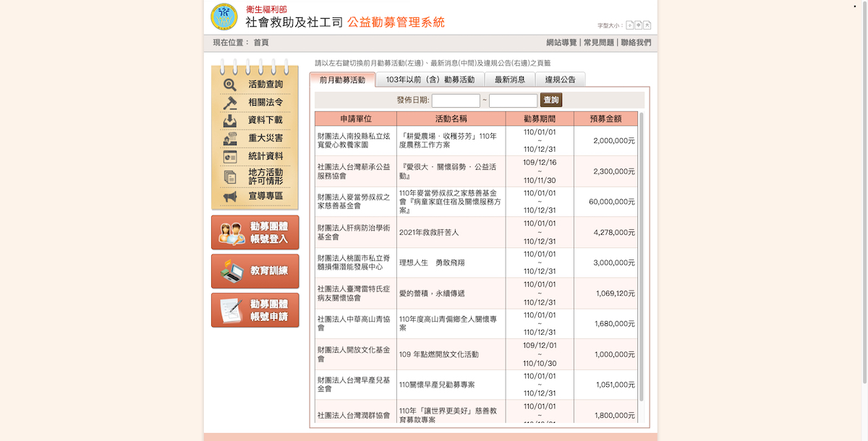Screen dimensions: 868x441
Task: Select applicant 財團法人麥當勞叔叔之家慈善基金會
Action: click(x=353, y=202)
